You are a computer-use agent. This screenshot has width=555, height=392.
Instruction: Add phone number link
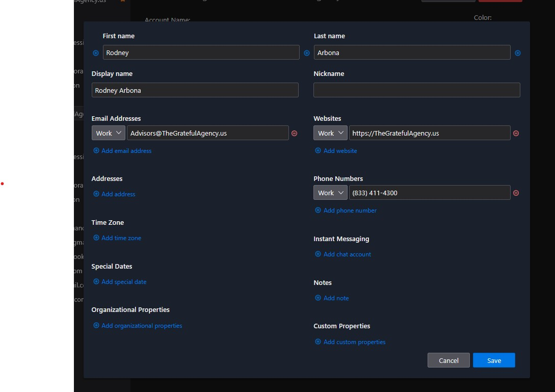[346, 211]
